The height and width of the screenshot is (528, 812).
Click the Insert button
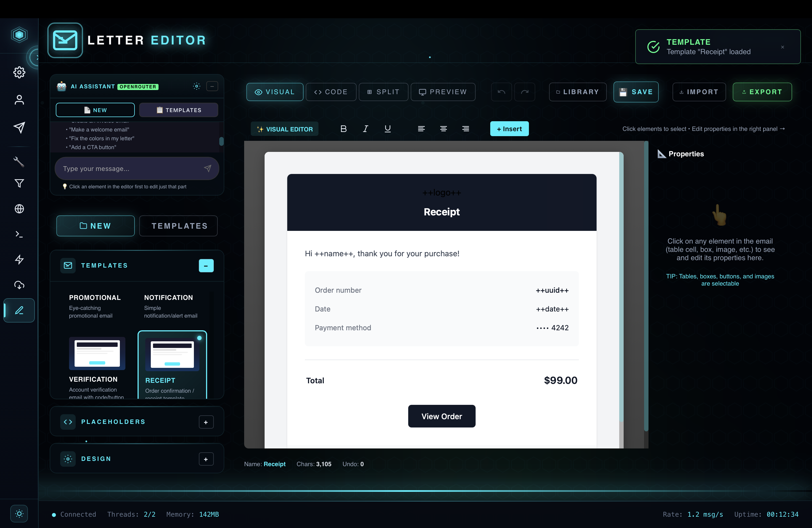click(509, 129)
